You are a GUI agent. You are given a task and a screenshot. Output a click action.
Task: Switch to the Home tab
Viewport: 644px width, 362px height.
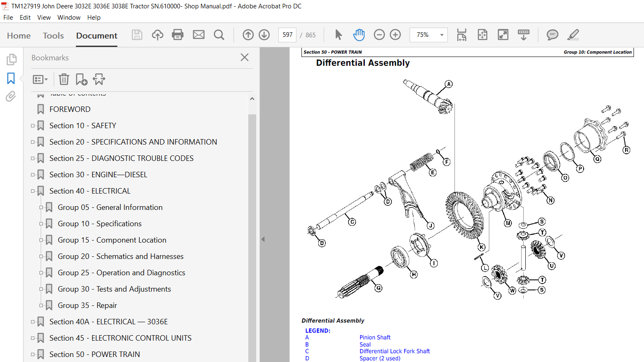click(19, 36)
